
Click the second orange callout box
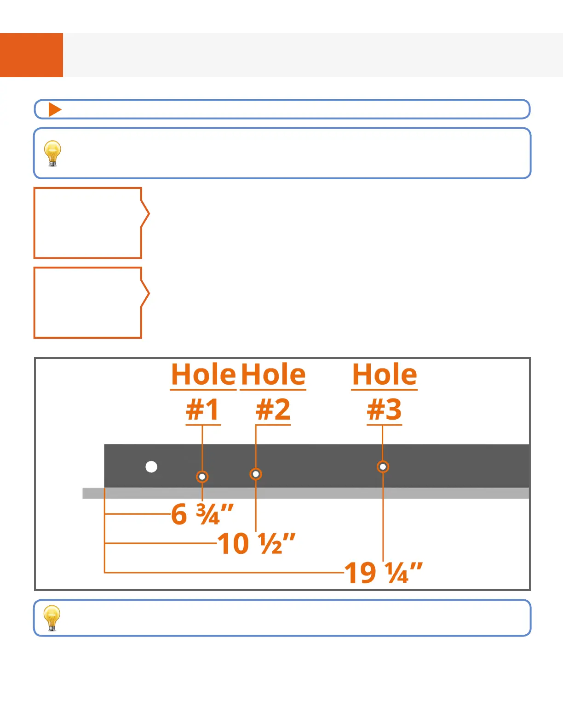[87, 303]
